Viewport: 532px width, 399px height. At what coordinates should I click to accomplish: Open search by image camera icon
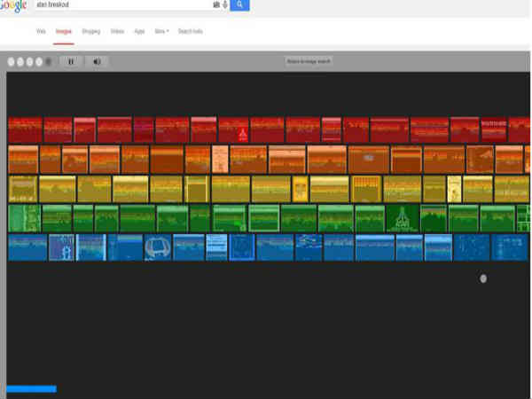(216, 4)
